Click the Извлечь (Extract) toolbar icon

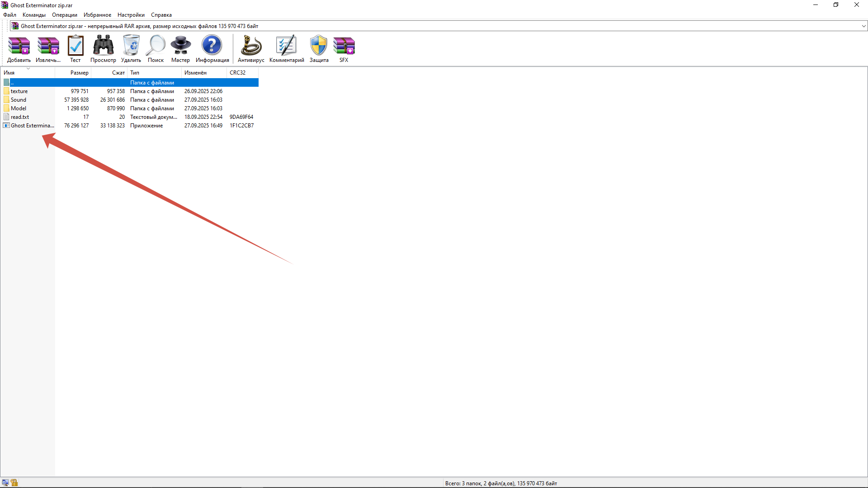point(48,49)
